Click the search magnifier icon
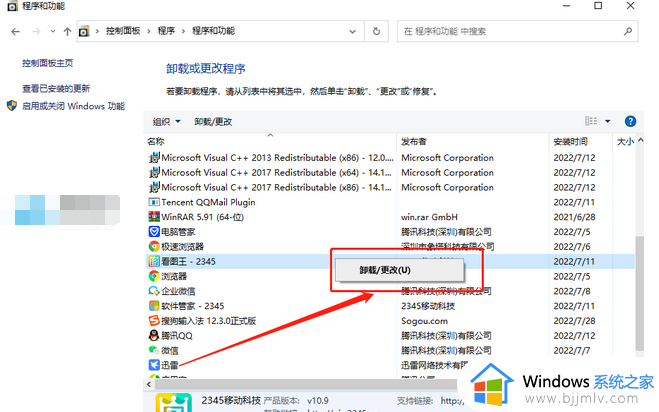 point(628,31)
